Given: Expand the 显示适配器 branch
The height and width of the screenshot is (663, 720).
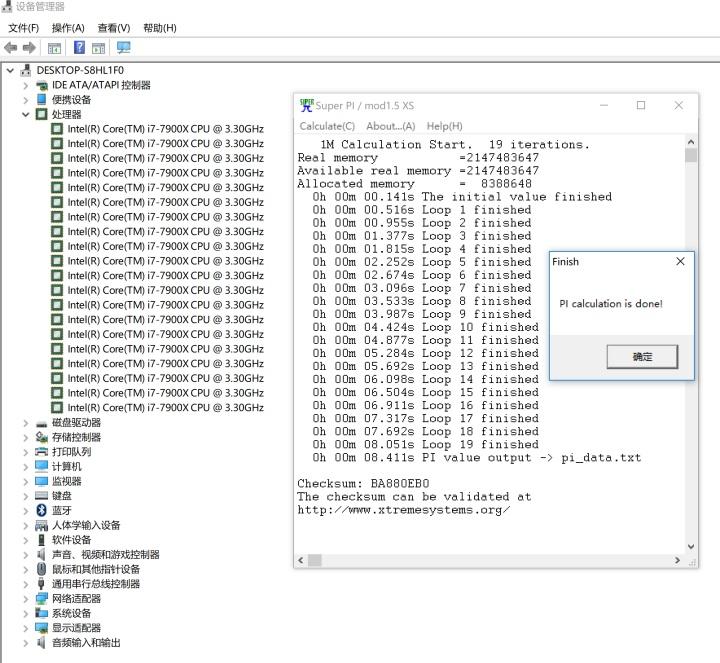Looking at the screenshot, I should (26, 629).
